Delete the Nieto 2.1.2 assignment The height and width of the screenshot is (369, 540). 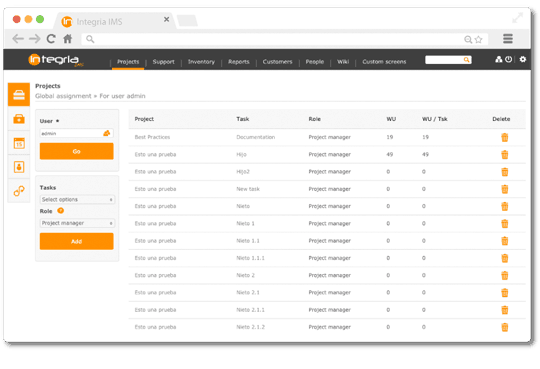[505, 327]
